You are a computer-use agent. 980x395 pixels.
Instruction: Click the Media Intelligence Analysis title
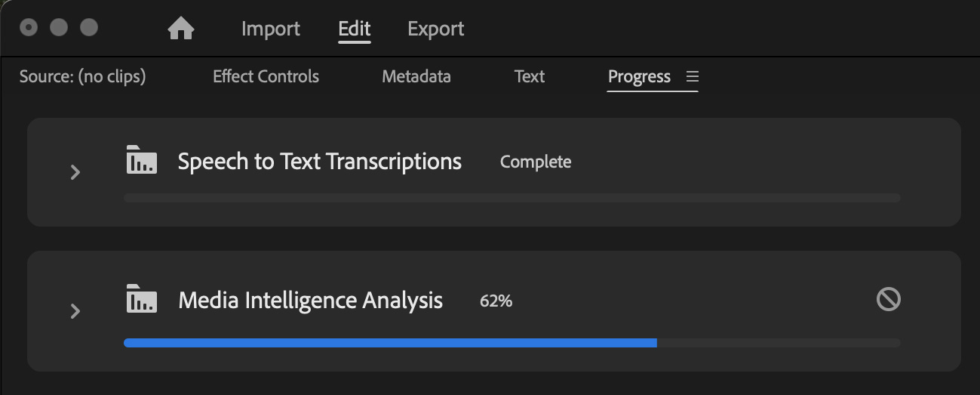(x=311, y=300)
